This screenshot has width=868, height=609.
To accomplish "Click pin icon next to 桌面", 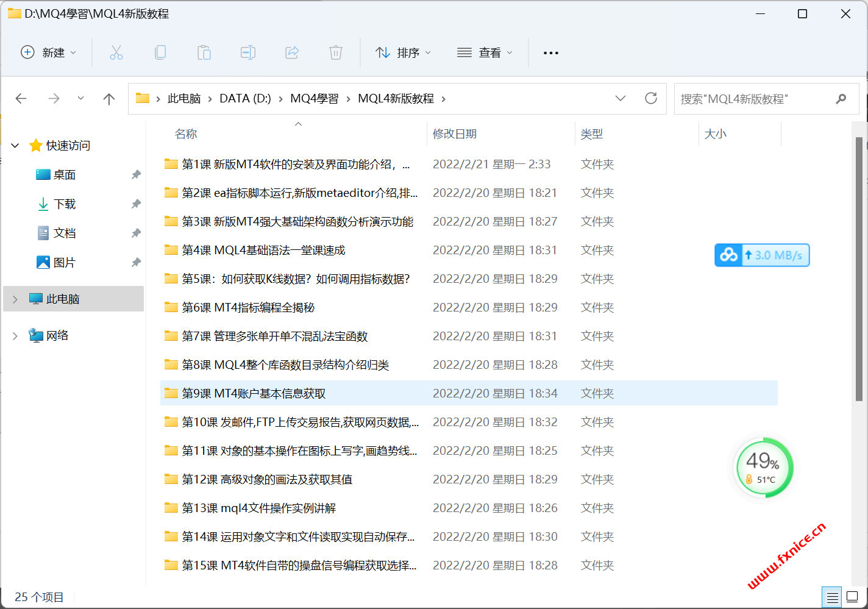I will point(136,175).
